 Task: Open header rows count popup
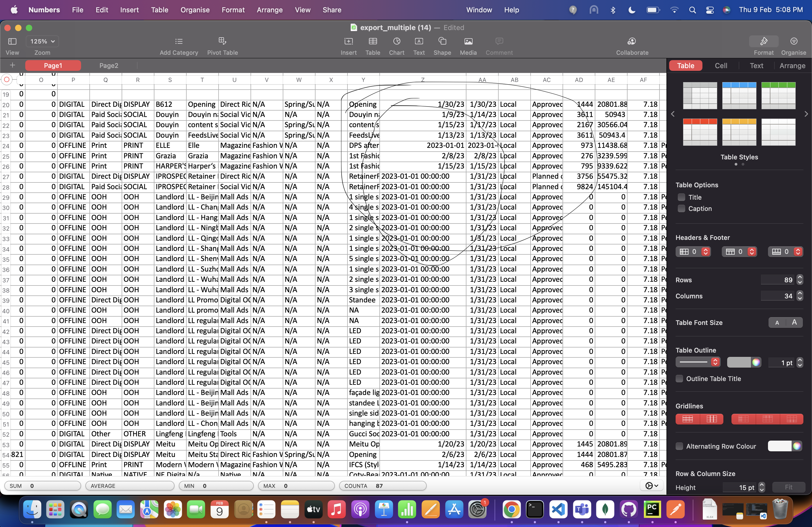tap(739, 252)
